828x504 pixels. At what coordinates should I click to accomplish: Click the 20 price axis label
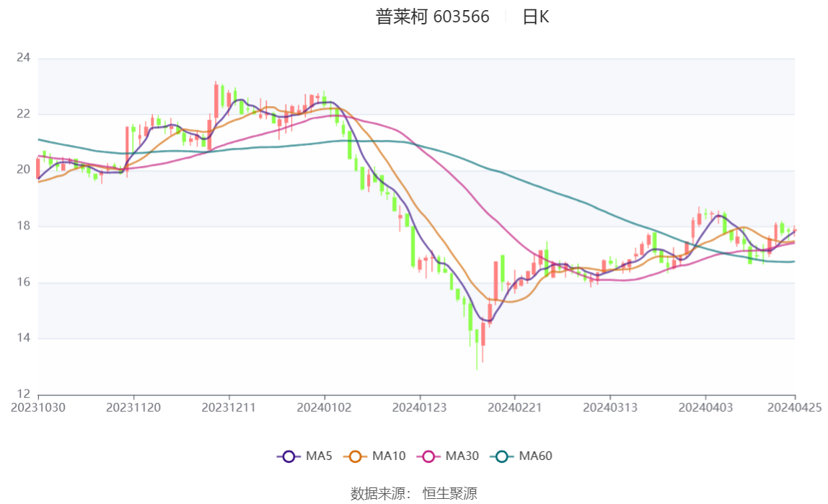click(x=24, y=170)
